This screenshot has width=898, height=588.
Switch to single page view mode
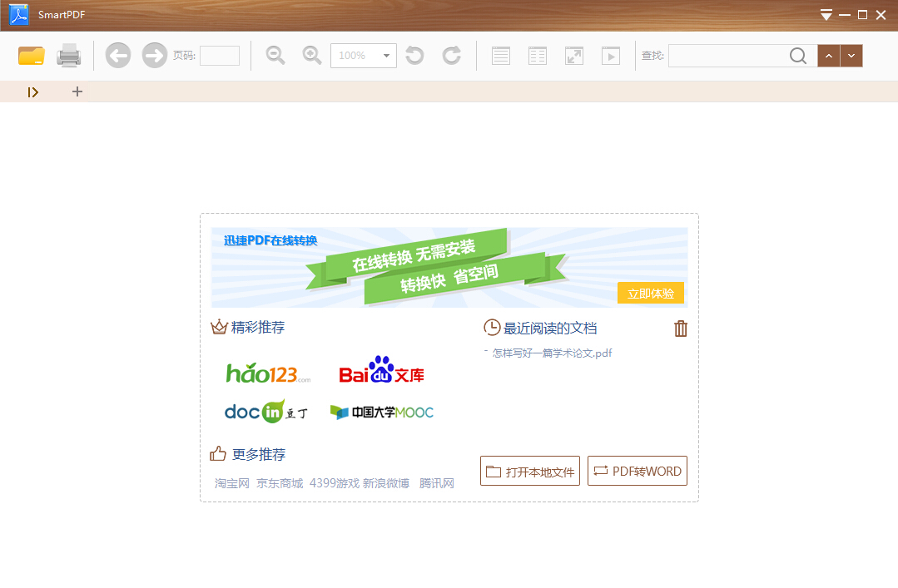(x=501, y=56)
